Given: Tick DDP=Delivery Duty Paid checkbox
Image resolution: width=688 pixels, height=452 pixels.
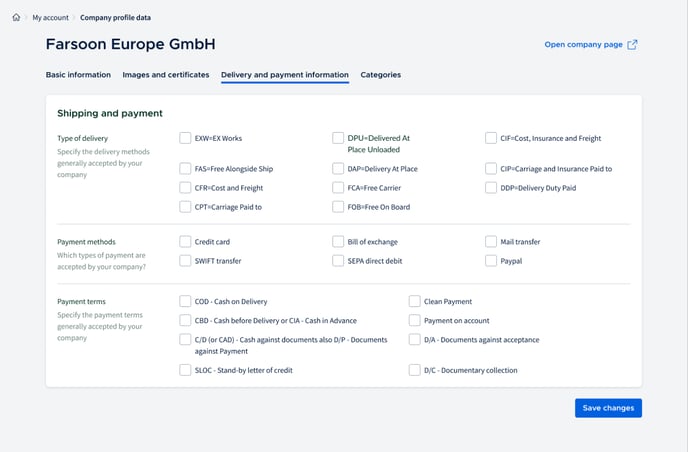Looking at the screenshot, I should 491,188.
